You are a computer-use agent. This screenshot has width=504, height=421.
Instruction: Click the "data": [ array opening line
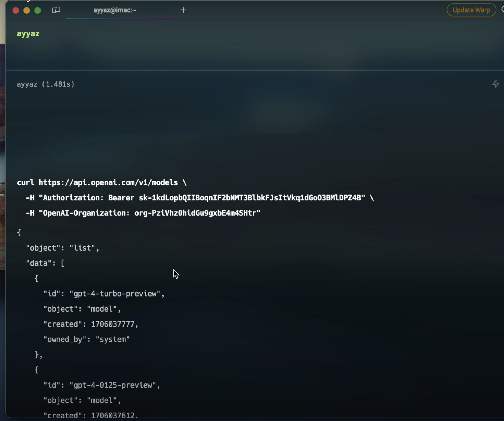pos(45,263)
